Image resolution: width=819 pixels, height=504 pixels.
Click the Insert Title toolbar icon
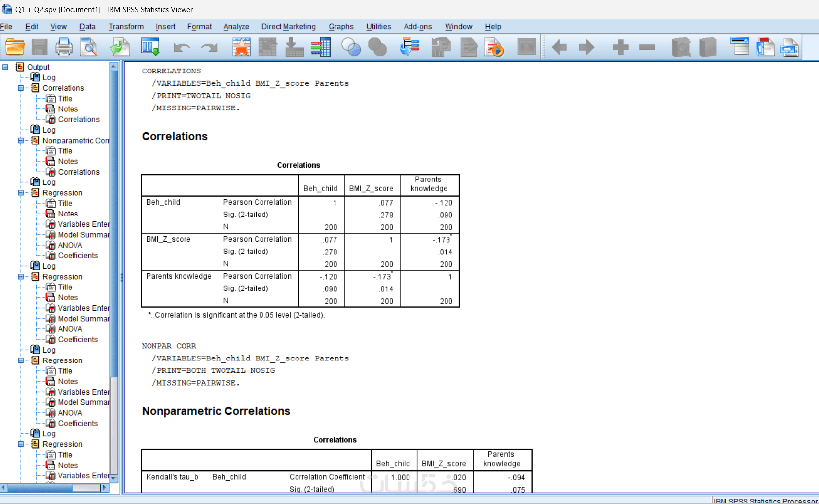coord(765,47)
